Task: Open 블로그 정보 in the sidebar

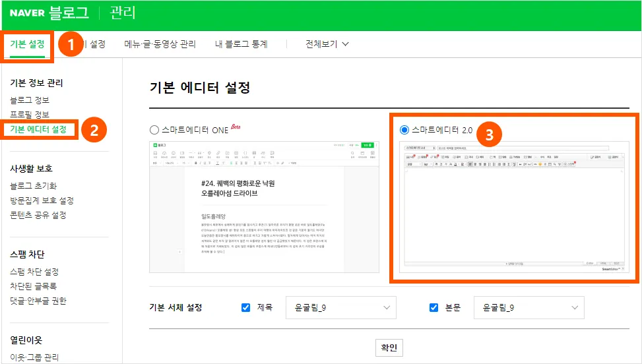Action: click(x=30, y=100)
